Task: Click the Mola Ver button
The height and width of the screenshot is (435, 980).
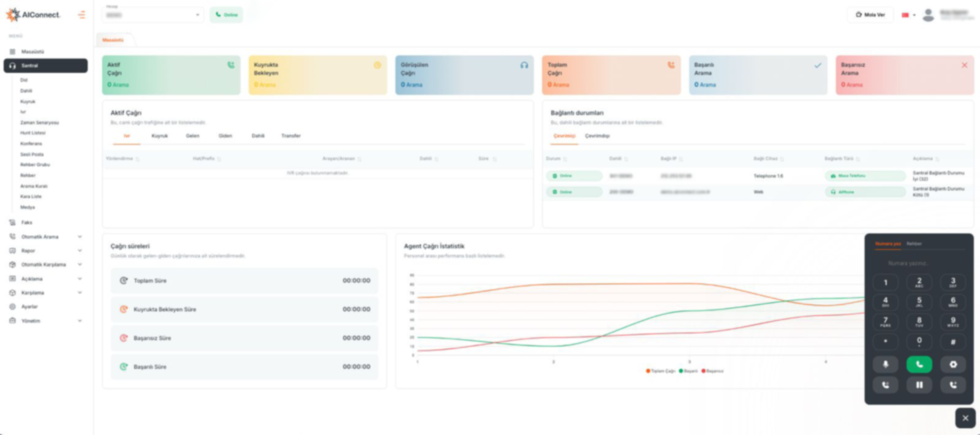Action: [870, 15]
